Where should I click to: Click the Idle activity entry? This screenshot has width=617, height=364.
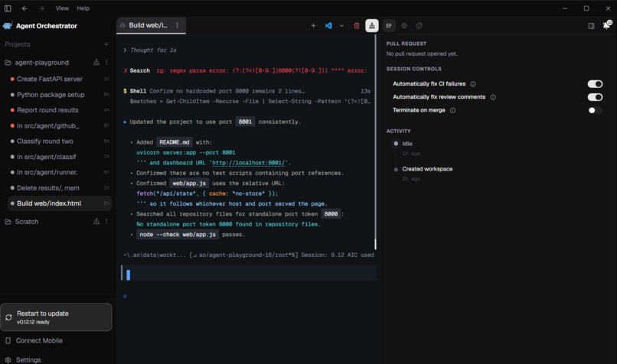[x=407, y=144]
